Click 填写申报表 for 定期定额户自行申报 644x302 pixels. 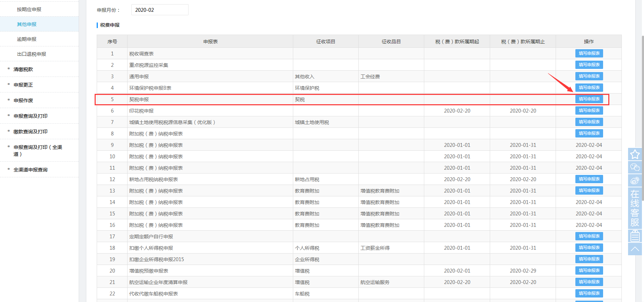(x=589, y=236)
